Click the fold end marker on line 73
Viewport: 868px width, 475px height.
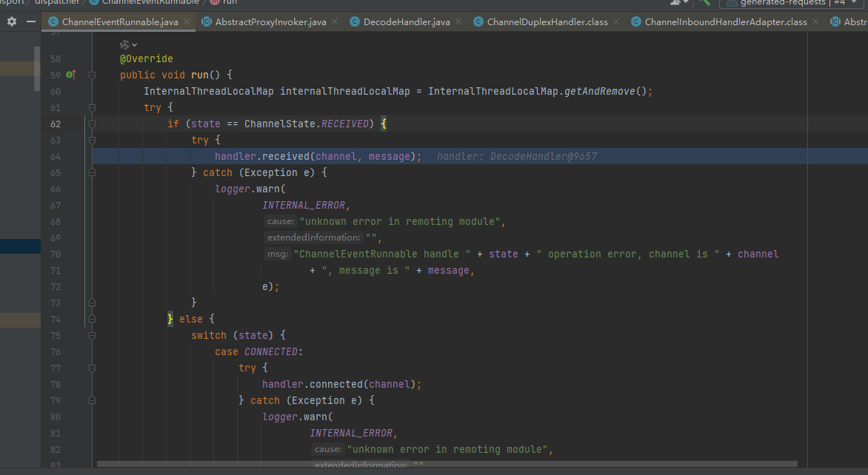pyautogui.click(x=93, y=303)
